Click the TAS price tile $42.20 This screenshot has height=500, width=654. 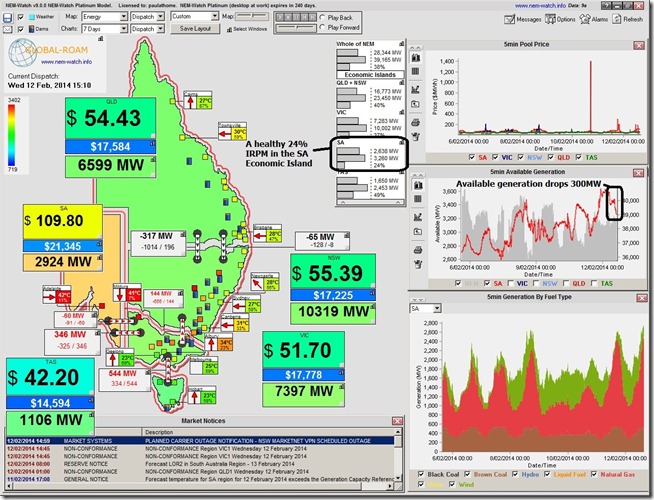coord(50,377)
